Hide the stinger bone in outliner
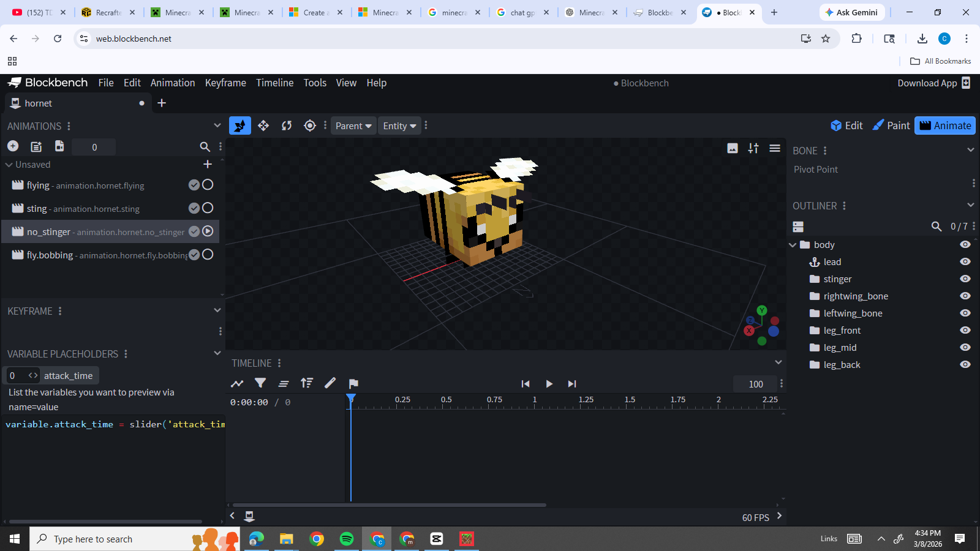The image size is (980, 551). [965, 279]
